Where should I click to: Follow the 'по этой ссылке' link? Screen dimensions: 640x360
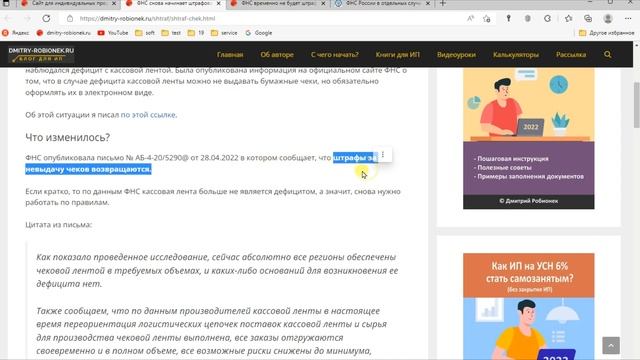(148, 115)
